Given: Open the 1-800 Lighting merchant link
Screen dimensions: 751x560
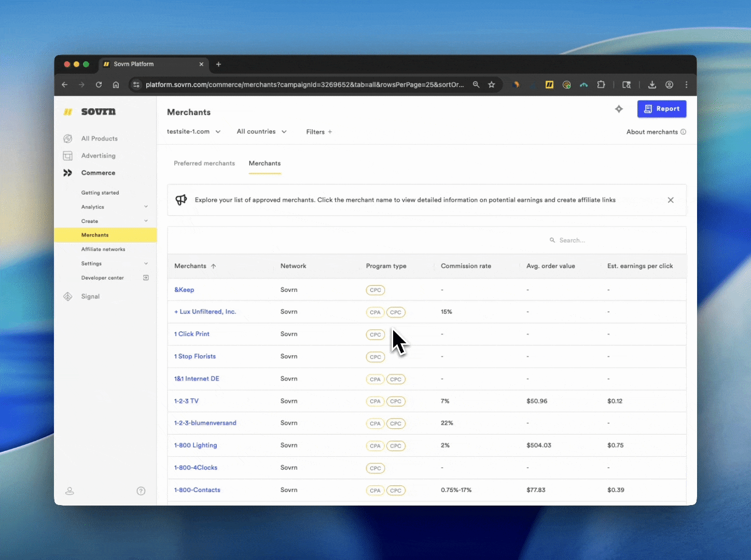Looking at the screenshot, I should pos(196,445).
